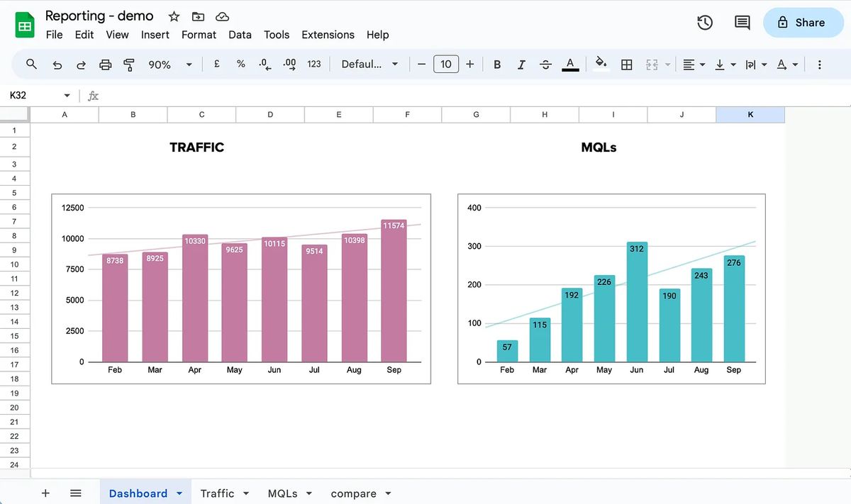Open version history

tap(704, 22)
